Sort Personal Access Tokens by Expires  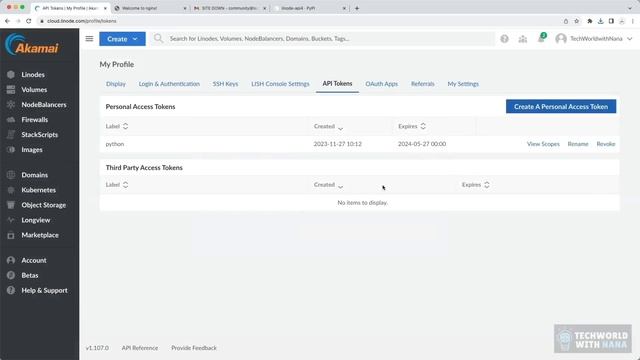pos(412,126)
